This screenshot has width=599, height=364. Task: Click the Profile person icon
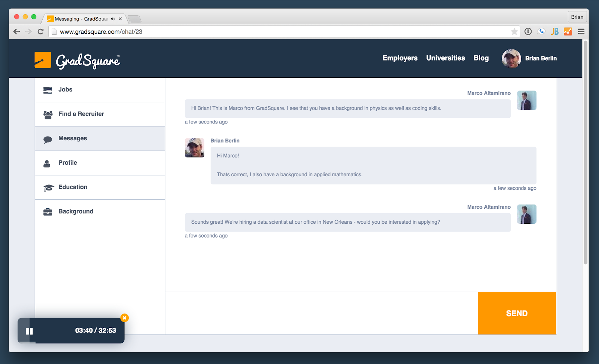pyautogui.click(x=47, y=163)
